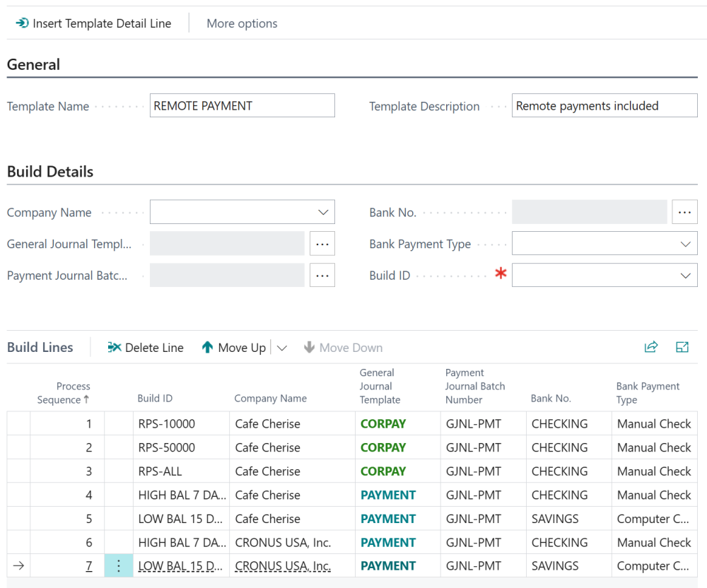This screenshot has height=588, width=707.
Task: Open the grid in Excel via Excel icon
Action: tap(682, 347)
